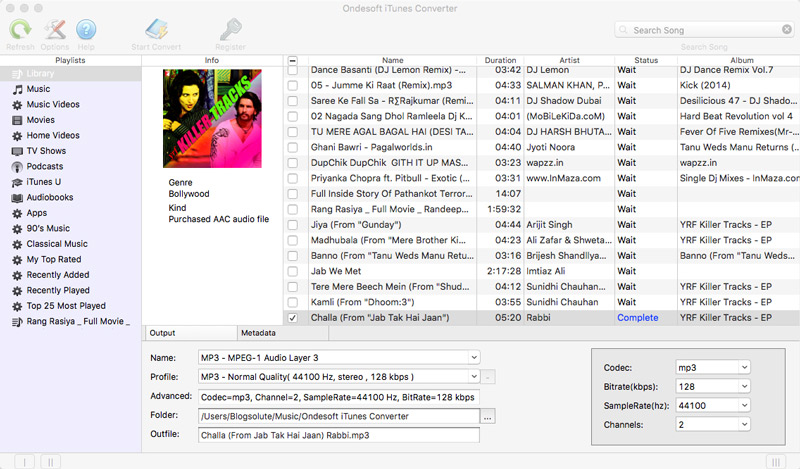Select the DupChik DupChik song row
This screenshot has width=800, height=469.
541,163
